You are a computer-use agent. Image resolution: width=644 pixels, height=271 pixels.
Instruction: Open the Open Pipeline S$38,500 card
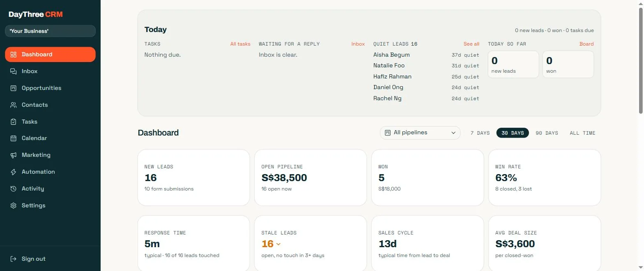point(310,177)
